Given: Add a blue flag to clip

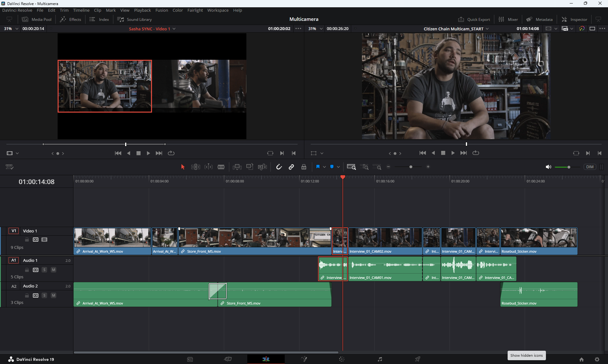Looking at the screenshot, I should tap(318, 167).
